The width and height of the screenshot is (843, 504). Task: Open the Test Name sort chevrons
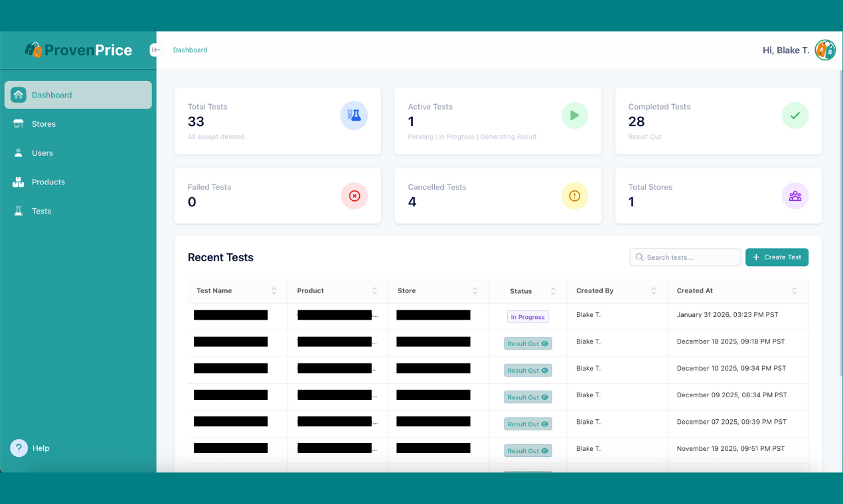tap(274, 290)
